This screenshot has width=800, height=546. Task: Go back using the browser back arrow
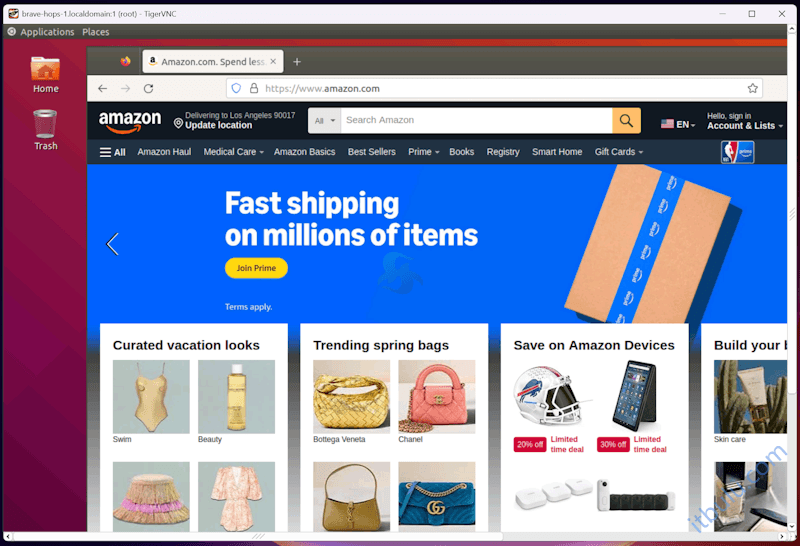pos(103,88)
